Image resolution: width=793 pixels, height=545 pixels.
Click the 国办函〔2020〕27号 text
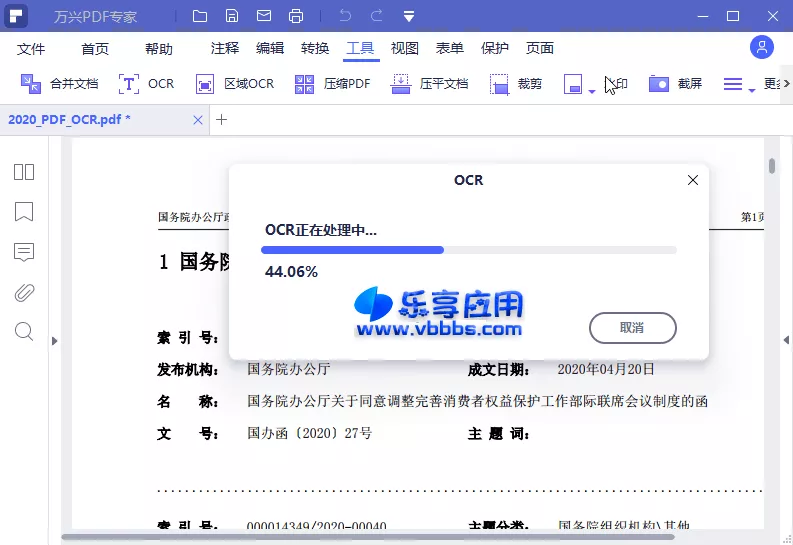[310, 433]
